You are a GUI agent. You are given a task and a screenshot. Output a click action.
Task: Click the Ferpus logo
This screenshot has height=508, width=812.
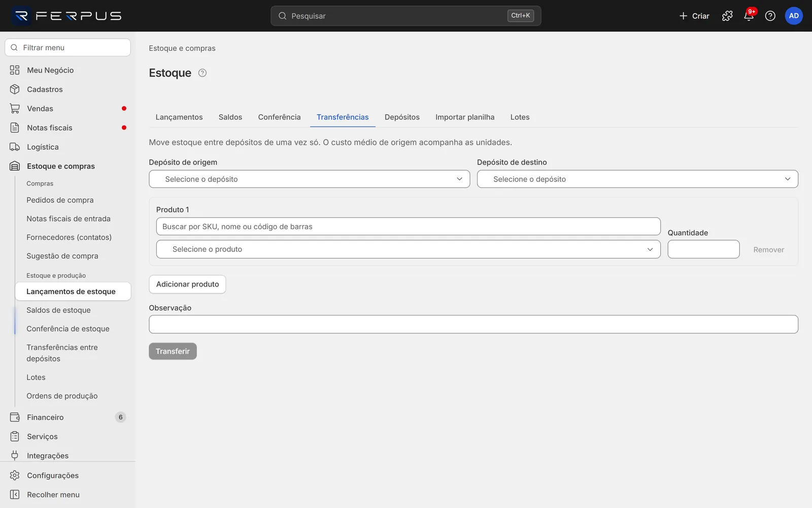[67, 16]
